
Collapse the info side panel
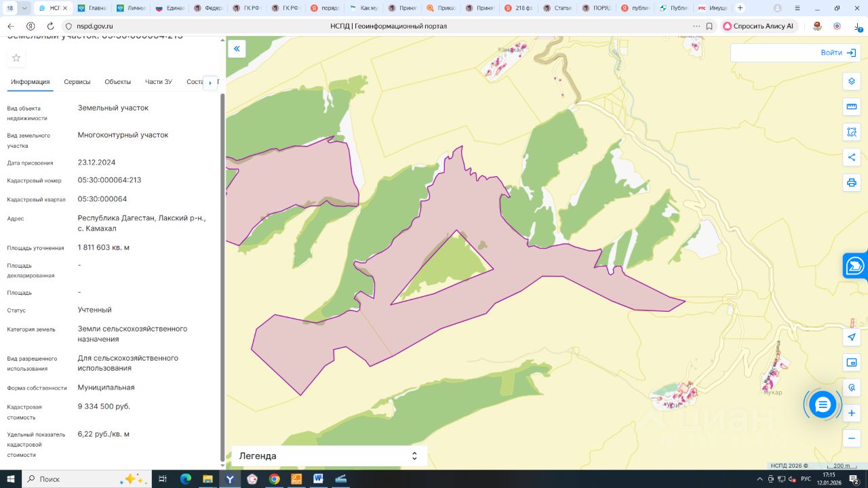pos(237,48)
